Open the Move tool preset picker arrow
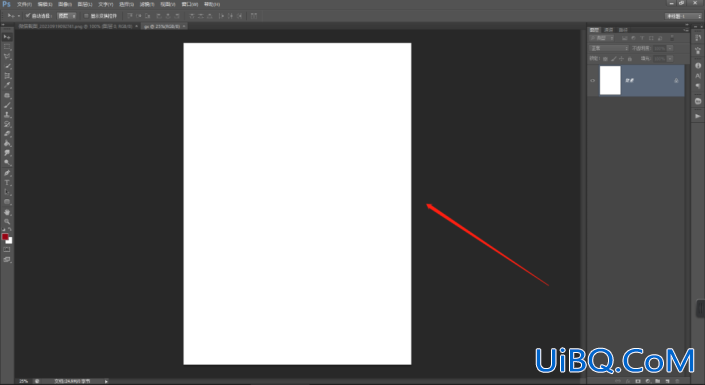 point(18,16)
